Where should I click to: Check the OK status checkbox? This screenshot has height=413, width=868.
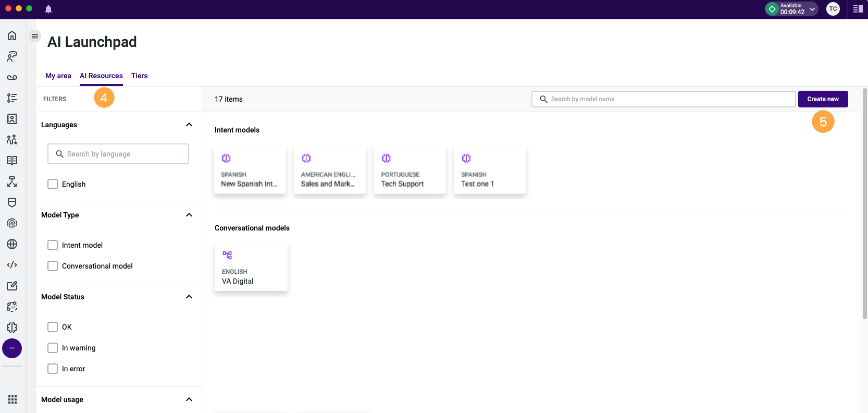53,327
